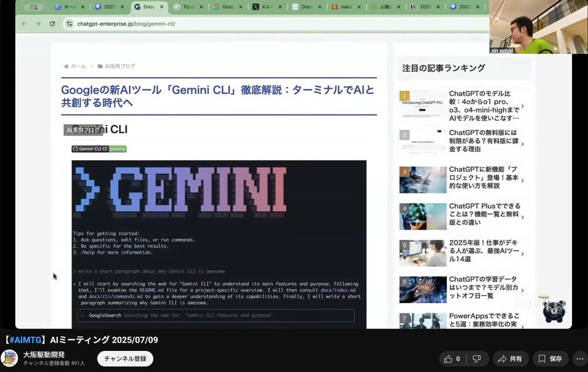Close the X tab
Viewport: 588px width, 372px height.
point(280,7)
